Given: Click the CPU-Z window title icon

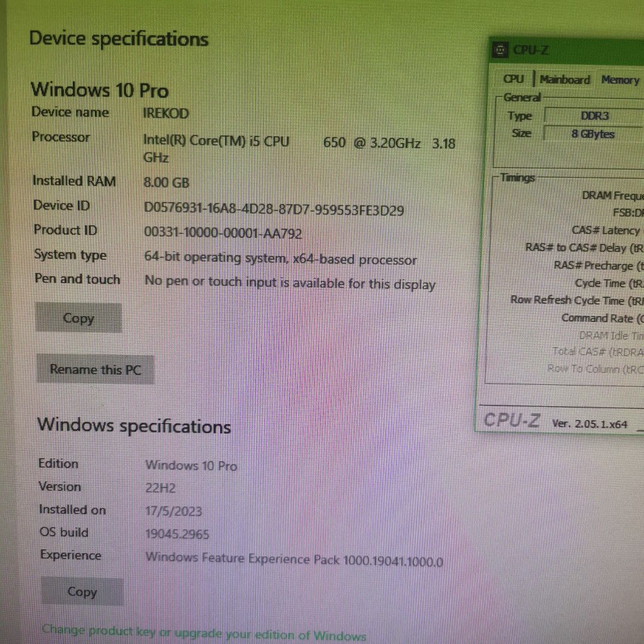Looking at the screenshot, I should (500, 50).
